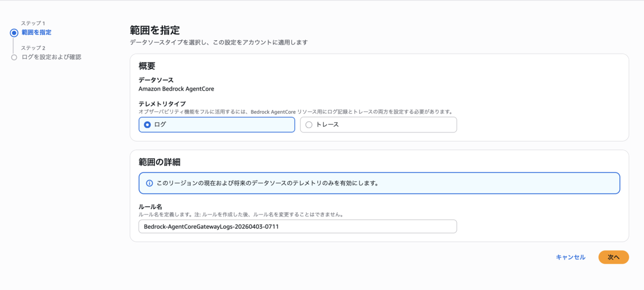The image size is (644, 290).
Task: Click the テレメトリタイプ field label
Action: click(162, 104)
